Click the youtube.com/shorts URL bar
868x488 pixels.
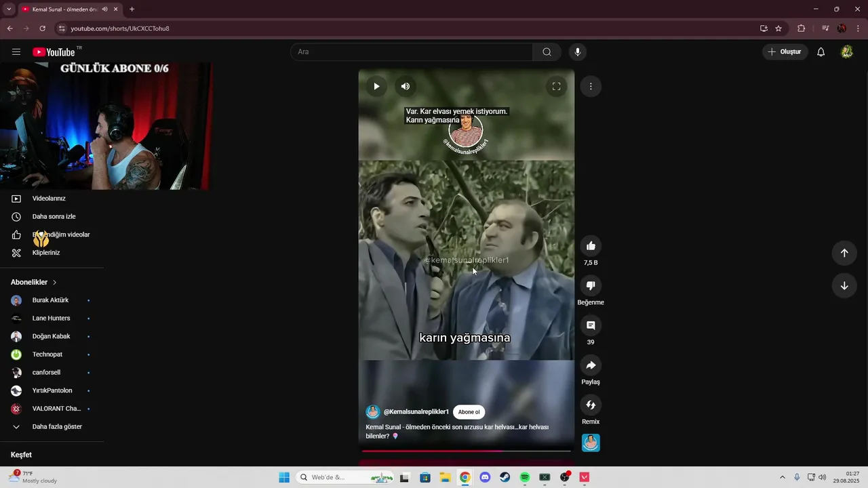pyautogui.click(x=120, y=28)
